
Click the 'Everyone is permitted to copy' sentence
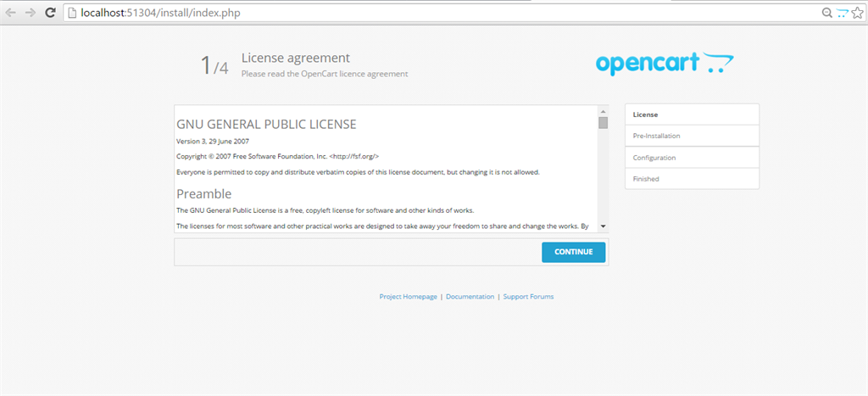(x=358, y=172)
